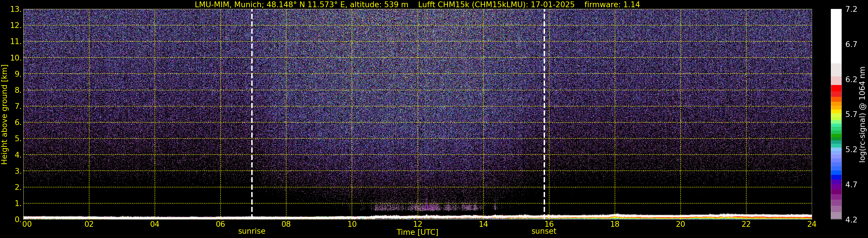Click the height axis tick "5."
This screenshot has height=238, width=868.
[x=18, y=139]
